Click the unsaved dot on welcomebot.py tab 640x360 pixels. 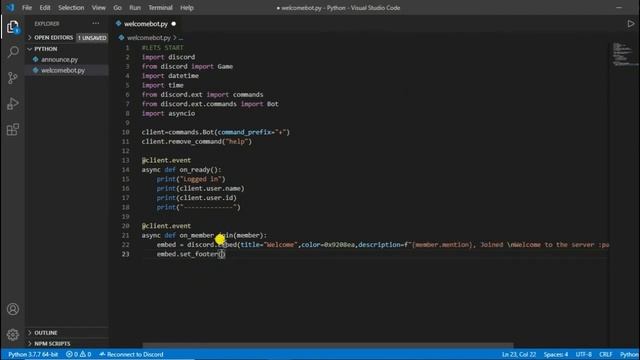click(x=174, y=24)
